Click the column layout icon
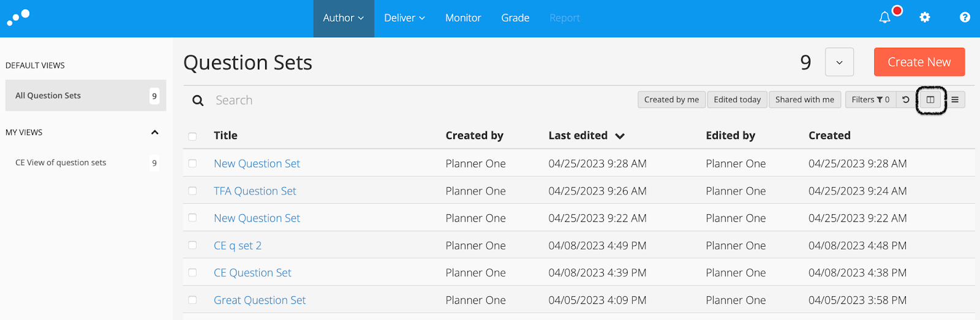The image size is (980, 320). tap(930, 100)
